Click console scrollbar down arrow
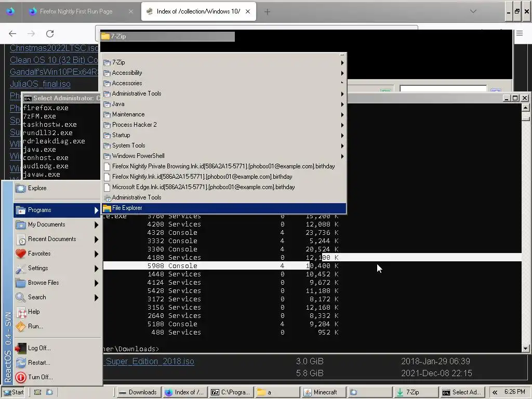 [526, 349]
